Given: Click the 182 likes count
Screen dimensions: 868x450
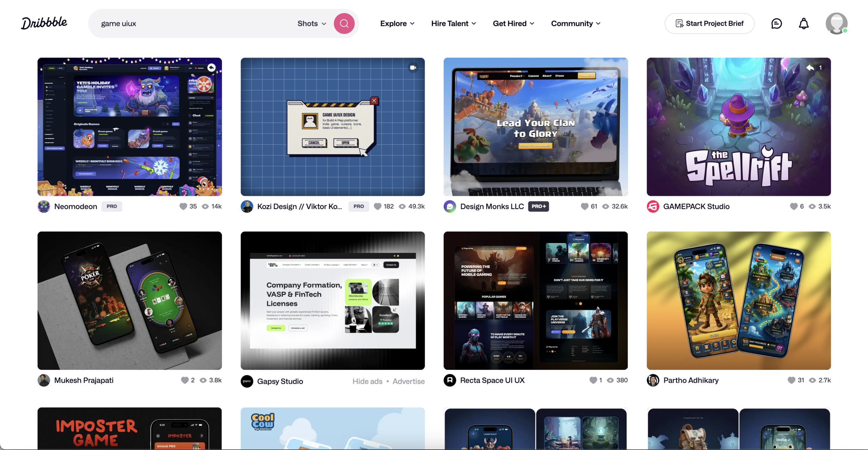Looking at the screenshot, I should pyautogui.click(x=389, y=206).
